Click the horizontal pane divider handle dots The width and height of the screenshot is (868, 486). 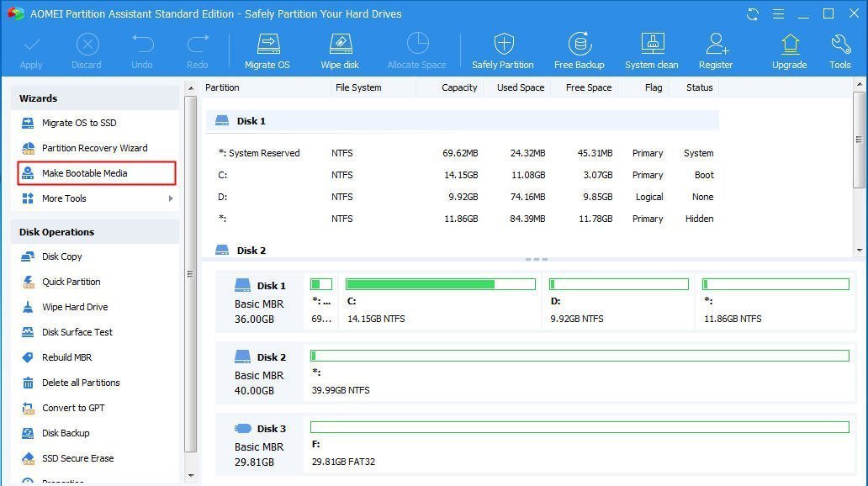pyautogui.click(x=537, y=259)
